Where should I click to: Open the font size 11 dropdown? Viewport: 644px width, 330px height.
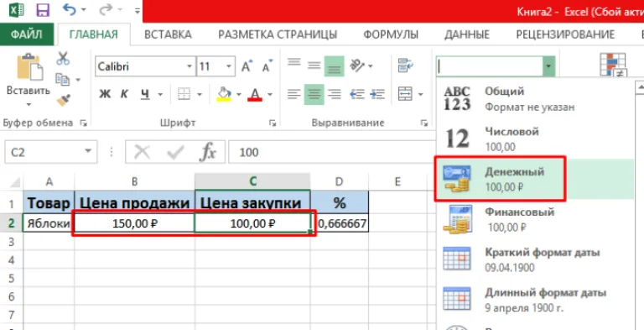click(x=229, y=66)
